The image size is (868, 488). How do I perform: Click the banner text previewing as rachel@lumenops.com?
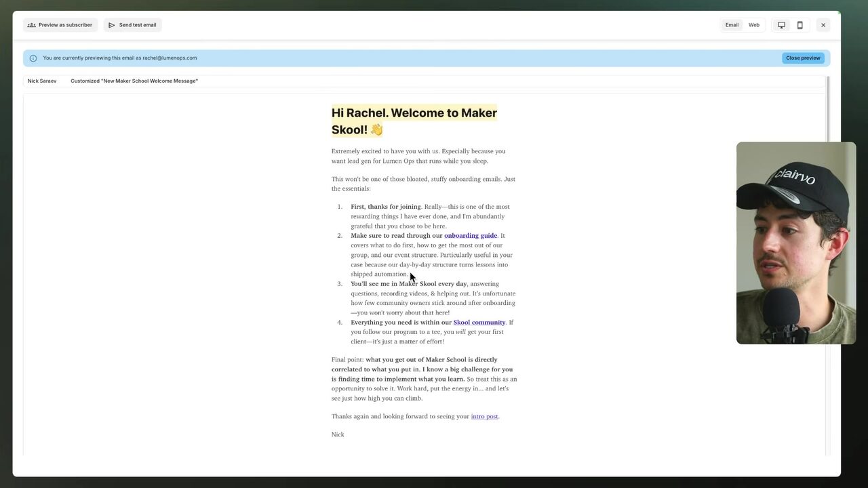pyautogui.click(x=120, y=58)
